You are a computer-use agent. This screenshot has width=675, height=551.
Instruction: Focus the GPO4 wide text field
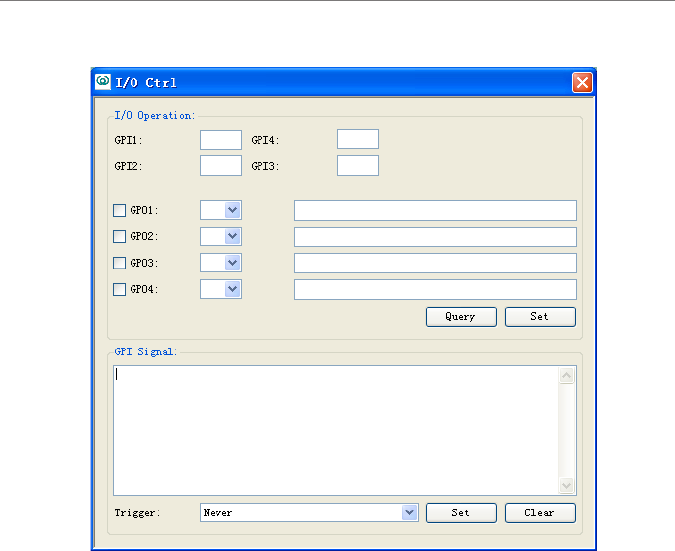435,289
